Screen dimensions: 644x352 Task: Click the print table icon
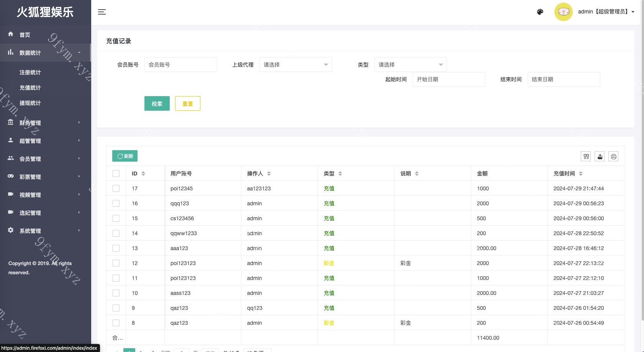[x=614, y=156]
